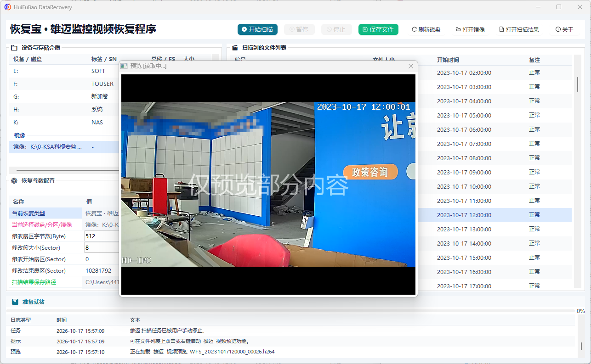Minimize the HuiFuBao DataRecovery window

coord(539,7)
